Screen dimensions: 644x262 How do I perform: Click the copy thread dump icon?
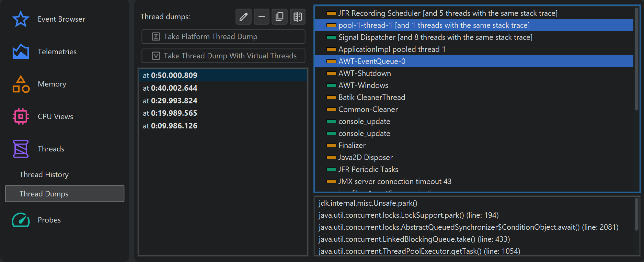(279, 16)
